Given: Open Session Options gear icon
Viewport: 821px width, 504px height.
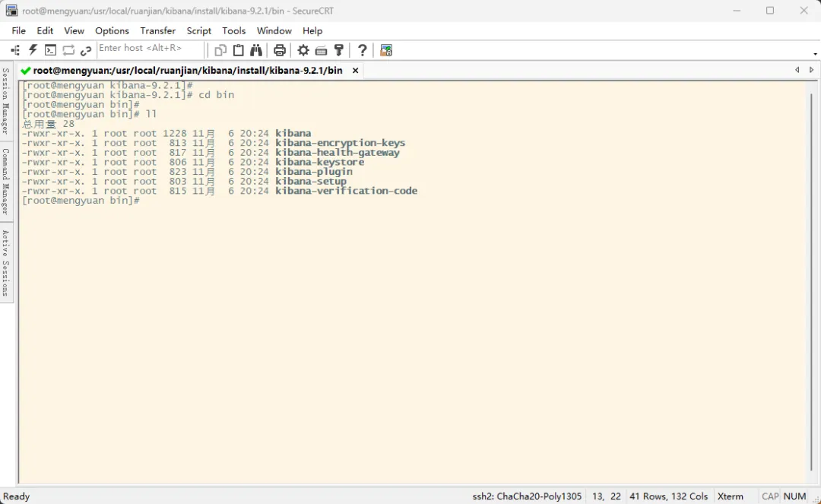Looking at the screenshot, I should tap(303, 50).
